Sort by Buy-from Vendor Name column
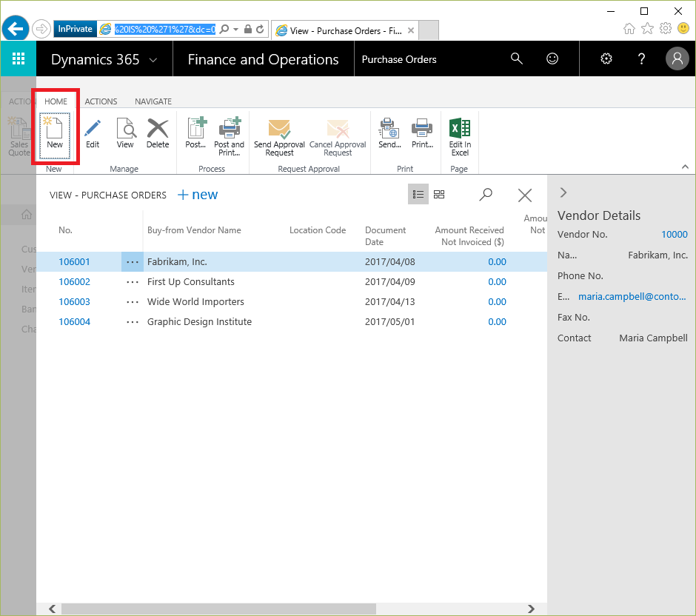 point(194,230)
